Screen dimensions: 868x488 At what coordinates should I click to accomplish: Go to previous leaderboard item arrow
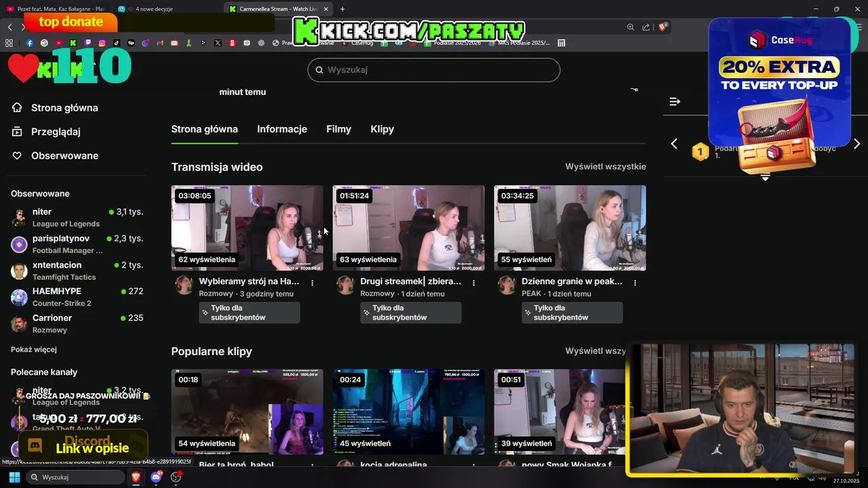click(674, 144)
